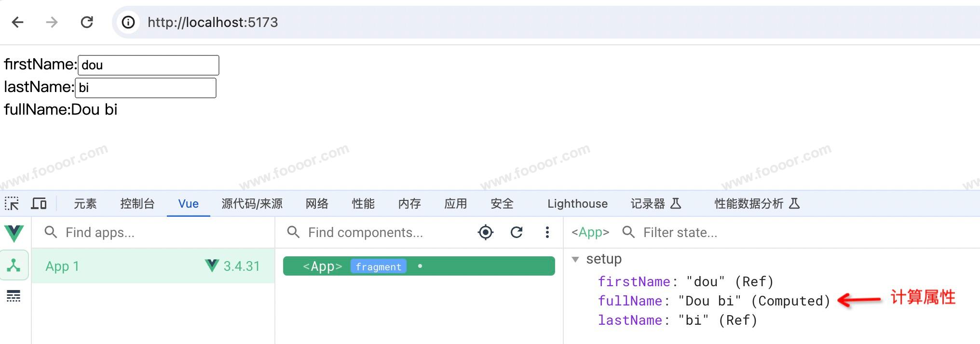The width and height of the screenshot is (980, 344).
Task: Open the three-dot more options menu
Action: point(547,233)
